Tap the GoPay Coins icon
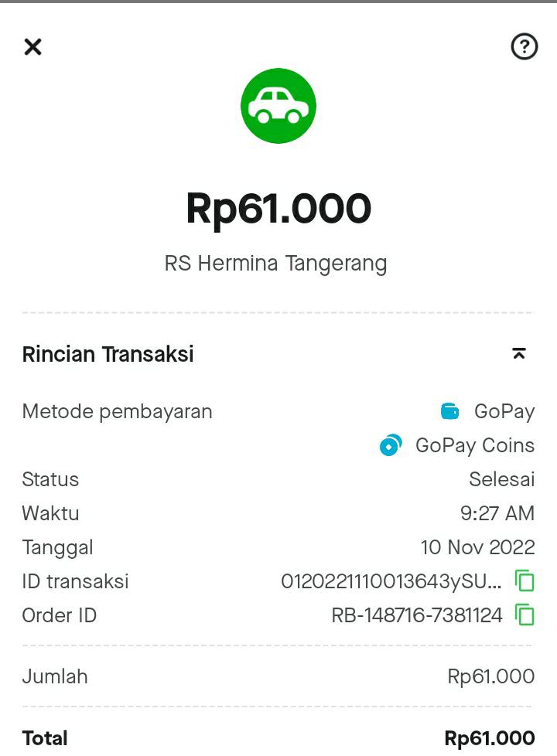This screenshot has width=557, height=756. click(x=391, y=445)
